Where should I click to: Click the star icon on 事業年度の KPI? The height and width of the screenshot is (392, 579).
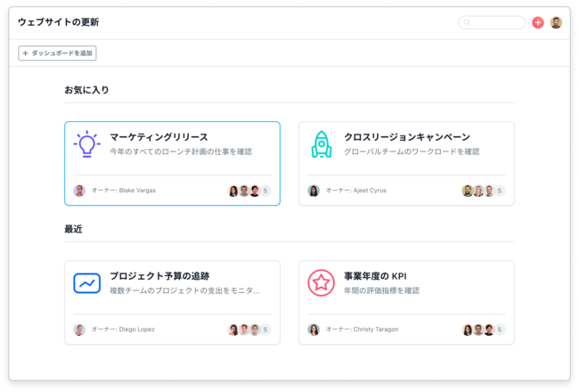coord(322,282)
